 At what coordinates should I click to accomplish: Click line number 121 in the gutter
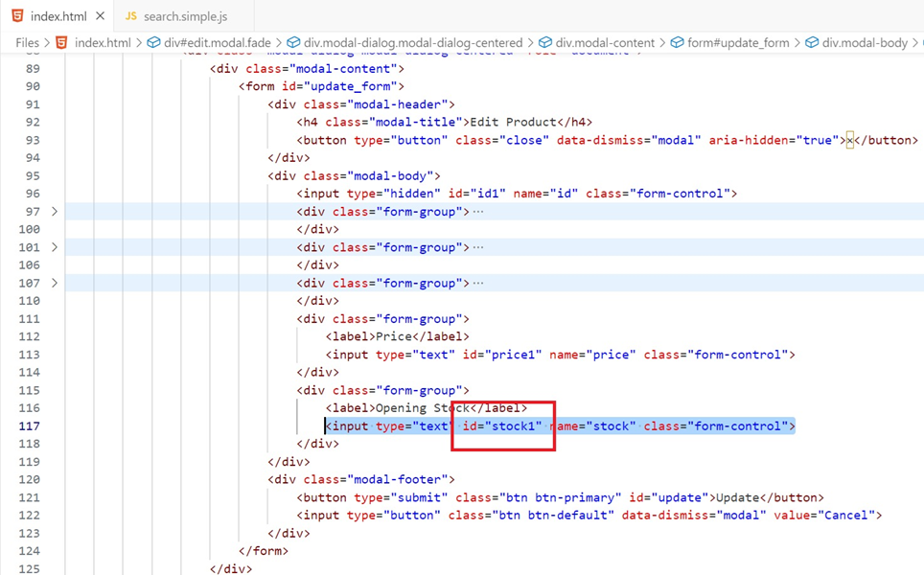(x=30, y=497)
